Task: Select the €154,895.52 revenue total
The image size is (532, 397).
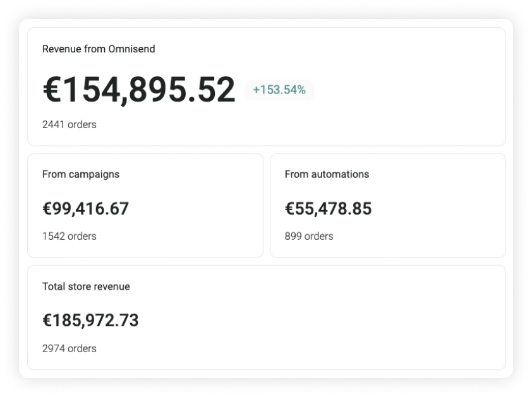Action: coord(138,90)
